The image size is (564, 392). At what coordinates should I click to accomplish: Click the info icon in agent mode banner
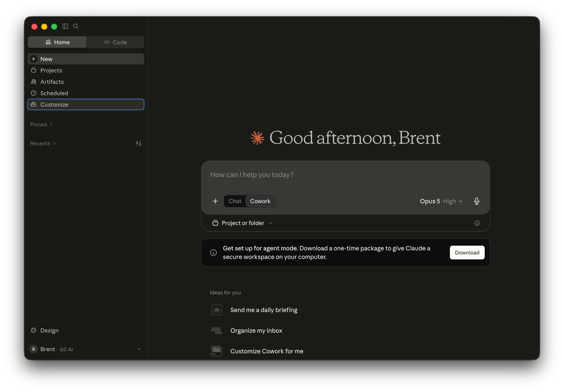point(213,253)
